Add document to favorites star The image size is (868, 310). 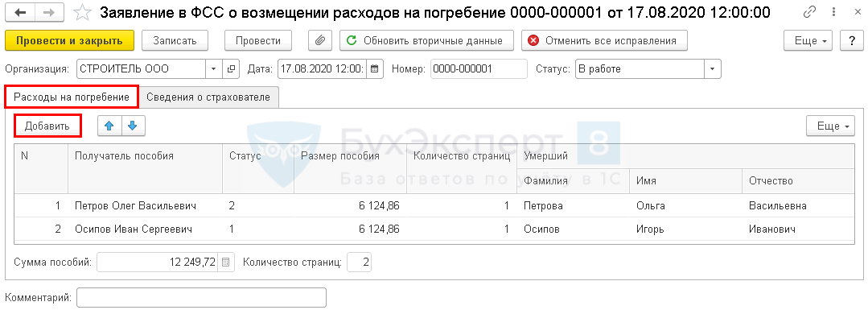[83, 12]
